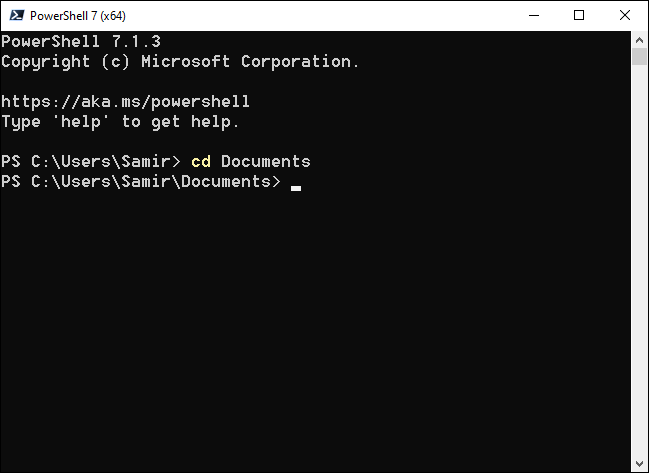Click the yellow "cd" command text

point(200,161)
